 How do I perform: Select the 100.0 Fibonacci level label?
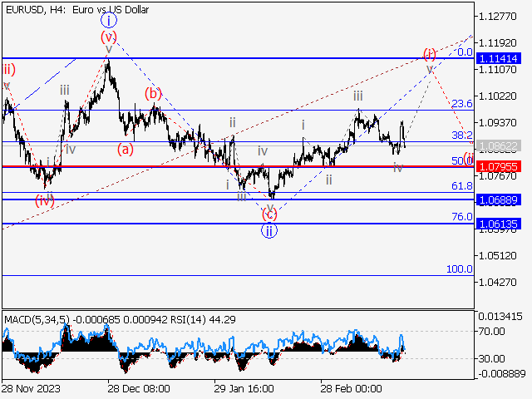pos(460,269)
